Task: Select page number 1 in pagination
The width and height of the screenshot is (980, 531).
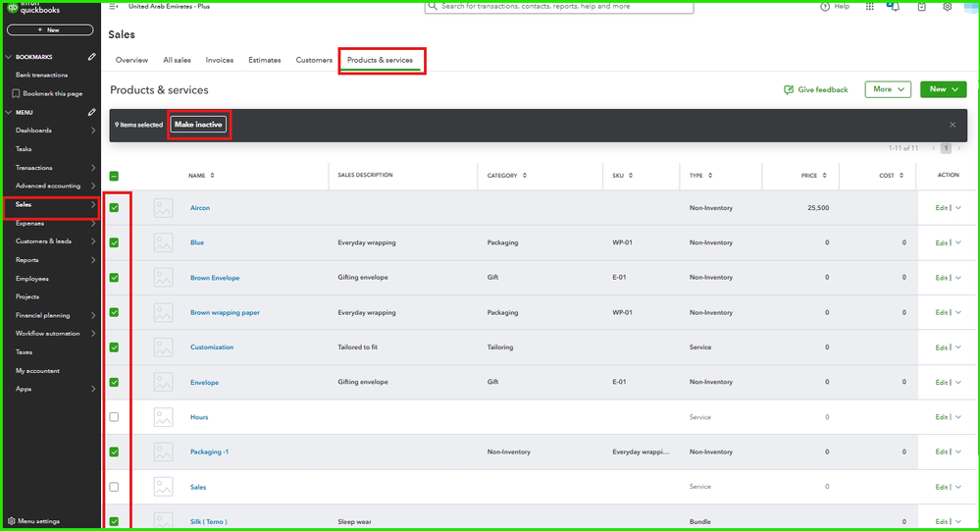Action: click(x=946, y=148)
